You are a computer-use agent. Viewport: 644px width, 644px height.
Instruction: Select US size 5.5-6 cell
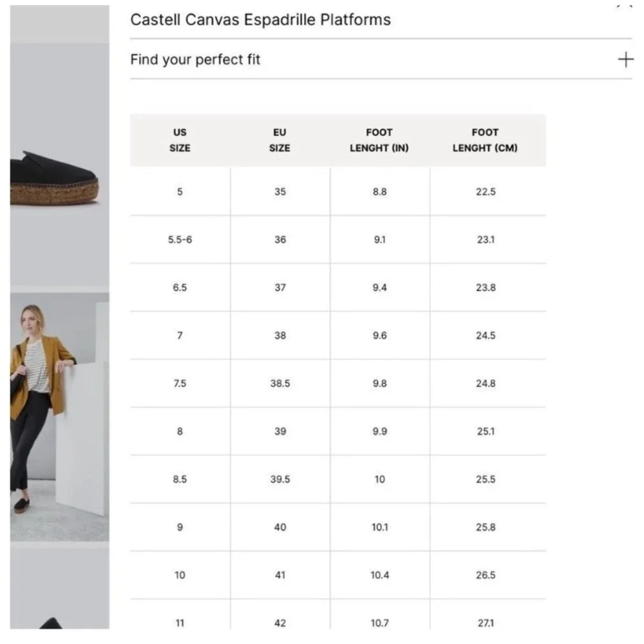point(180,240)
